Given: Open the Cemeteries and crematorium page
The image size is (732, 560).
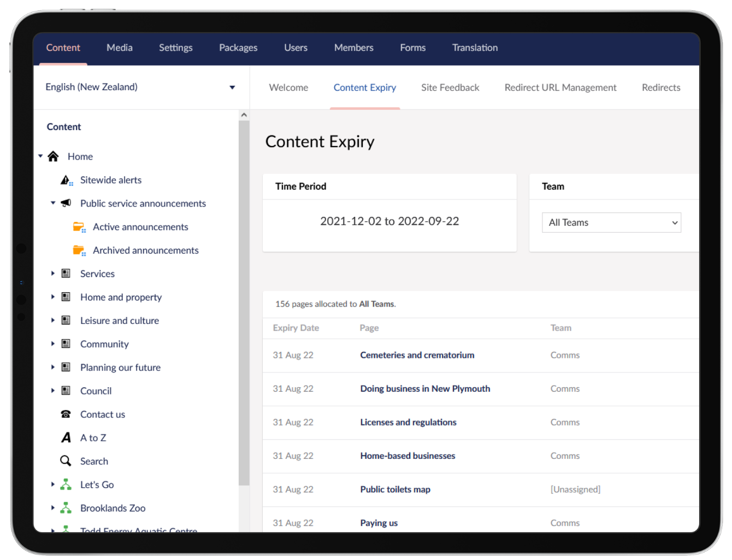Looking at the screenshot, I should point(417,355).
